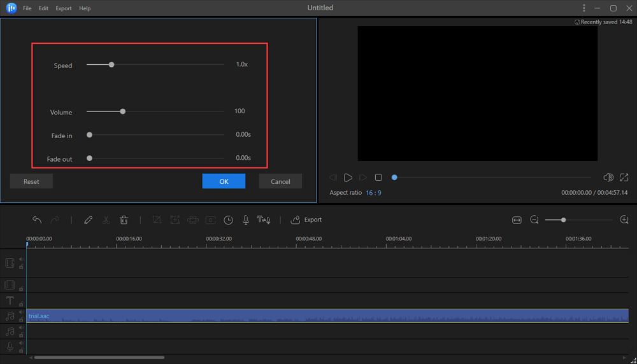The image size is (637, 364).
Task: Mute the preview player volume
Action: (x=608, y=178)
